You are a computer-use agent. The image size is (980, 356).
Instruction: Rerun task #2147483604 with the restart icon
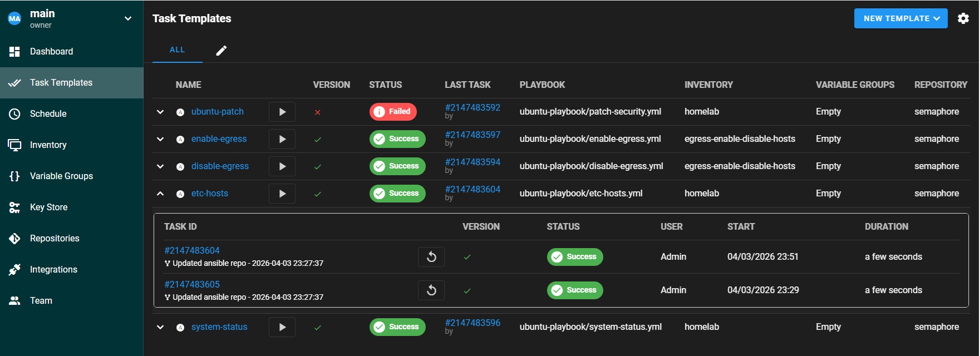[x=431, y=257]
